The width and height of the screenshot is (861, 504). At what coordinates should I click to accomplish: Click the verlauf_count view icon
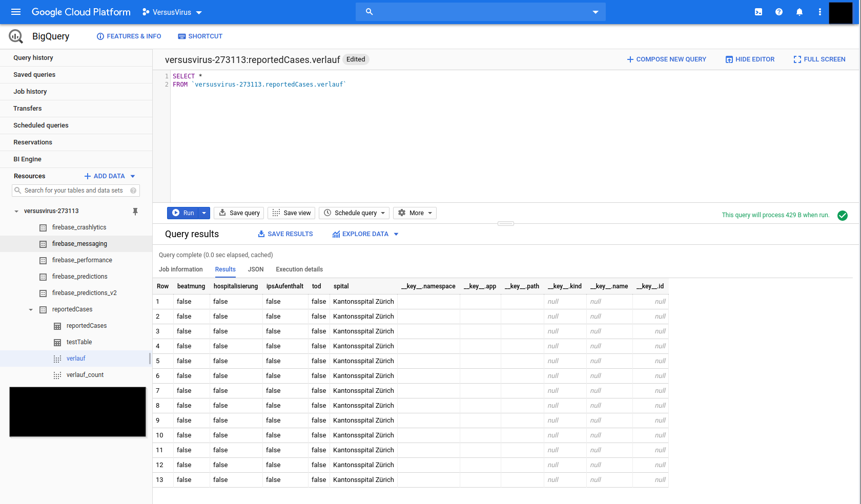(57, 375)
